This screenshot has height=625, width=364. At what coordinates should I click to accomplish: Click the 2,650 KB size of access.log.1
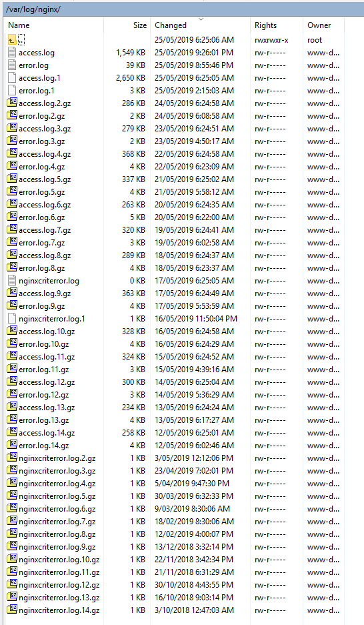(131, 78)
